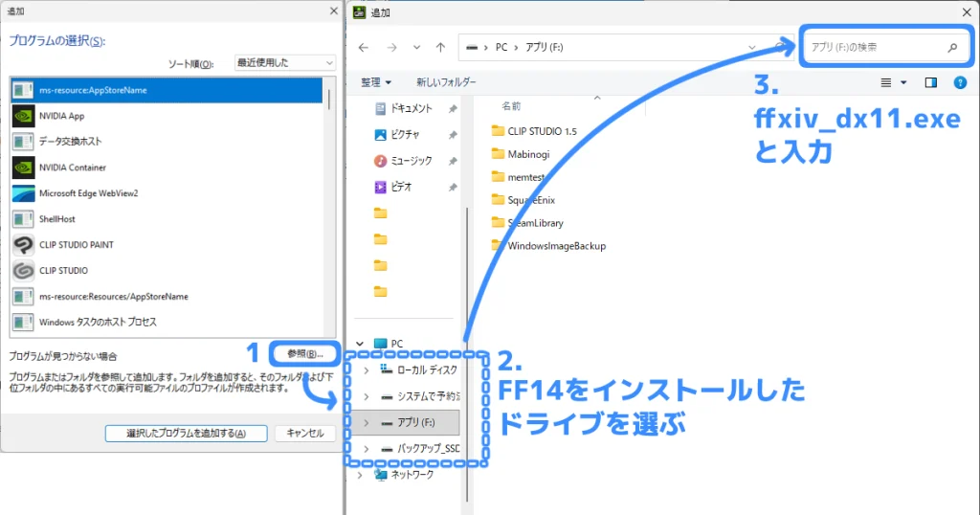
Task: Select the WindowsImageBackup folder
Action: point(548,246)
